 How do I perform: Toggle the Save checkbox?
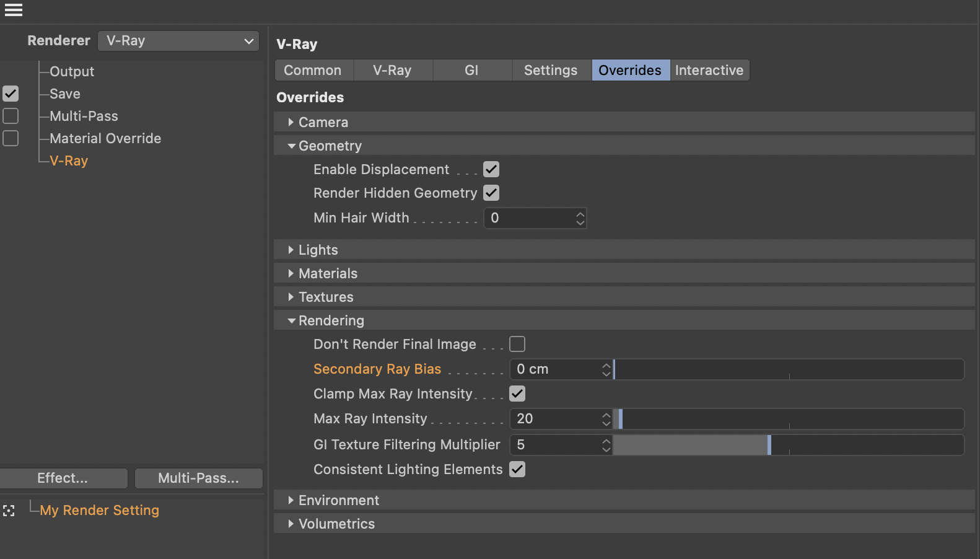click(x=11, y=94)
